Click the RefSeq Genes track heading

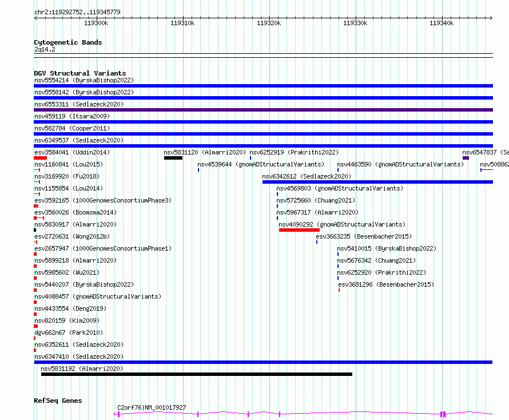(x=58, y=401)
